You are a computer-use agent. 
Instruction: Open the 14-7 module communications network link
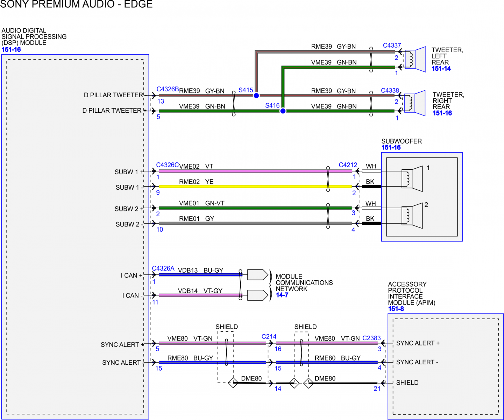coord(282,295)
